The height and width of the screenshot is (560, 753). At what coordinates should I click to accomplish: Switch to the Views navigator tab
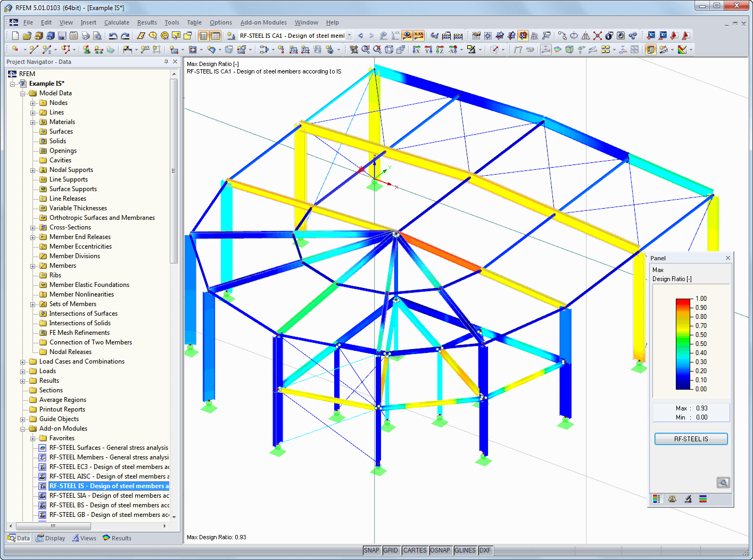(84, 538)
